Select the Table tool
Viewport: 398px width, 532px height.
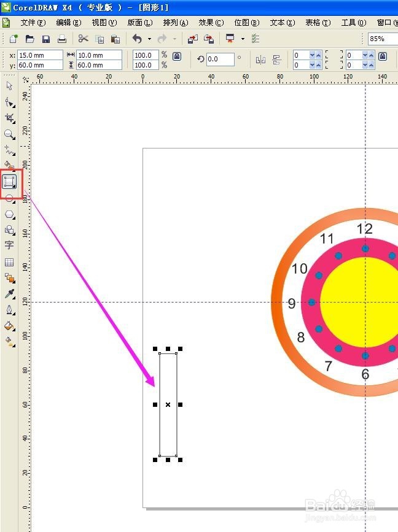9,262
